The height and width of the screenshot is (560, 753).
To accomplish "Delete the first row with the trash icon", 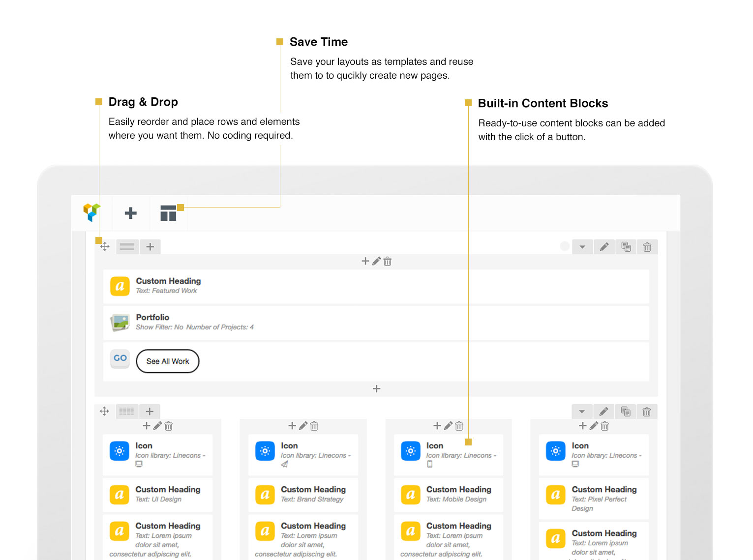I will (x=647, y=246).
